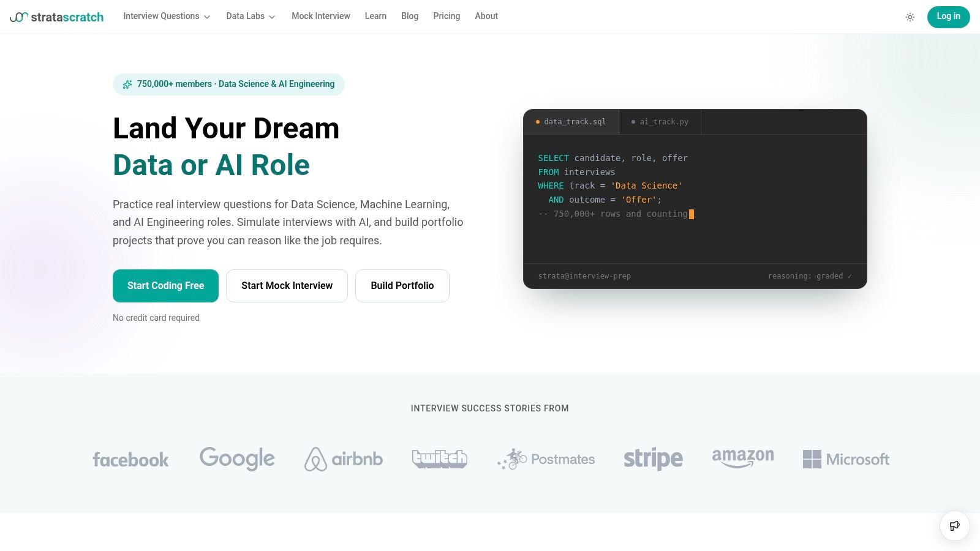980x551 pixels.
Task: Click the 'reasoning: graded' status text
Action: tap(810, 276)
